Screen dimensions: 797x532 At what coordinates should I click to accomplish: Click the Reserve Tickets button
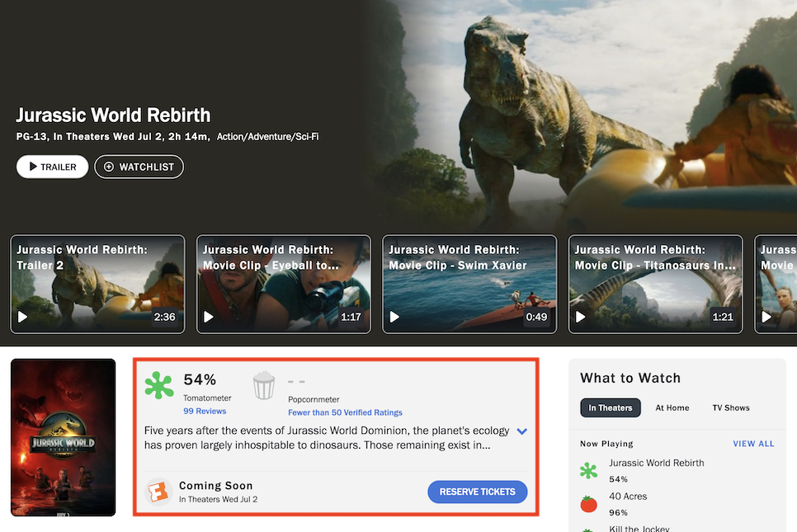(477, 492)
